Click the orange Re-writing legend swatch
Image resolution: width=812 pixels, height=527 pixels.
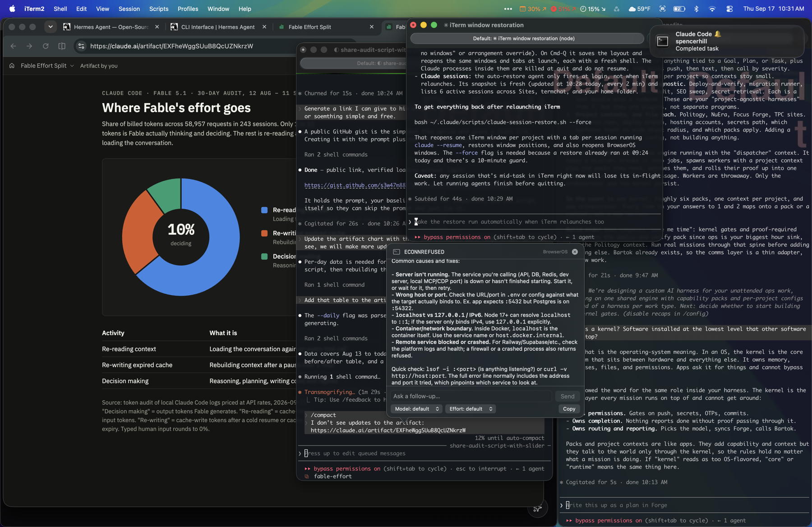(x=265, y=233)
